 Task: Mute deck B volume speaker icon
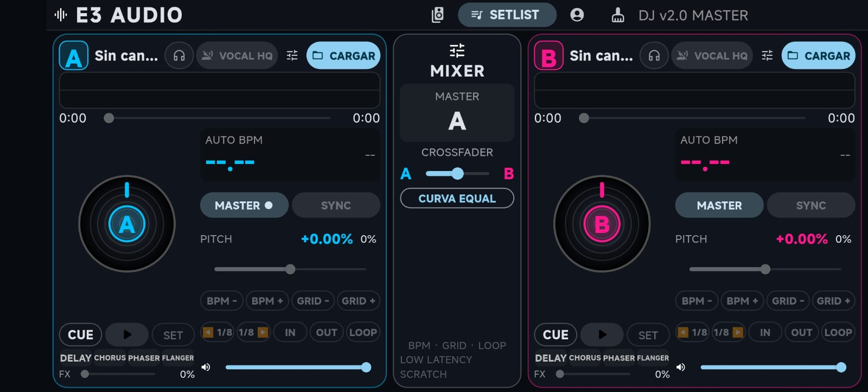coord(681,367)
